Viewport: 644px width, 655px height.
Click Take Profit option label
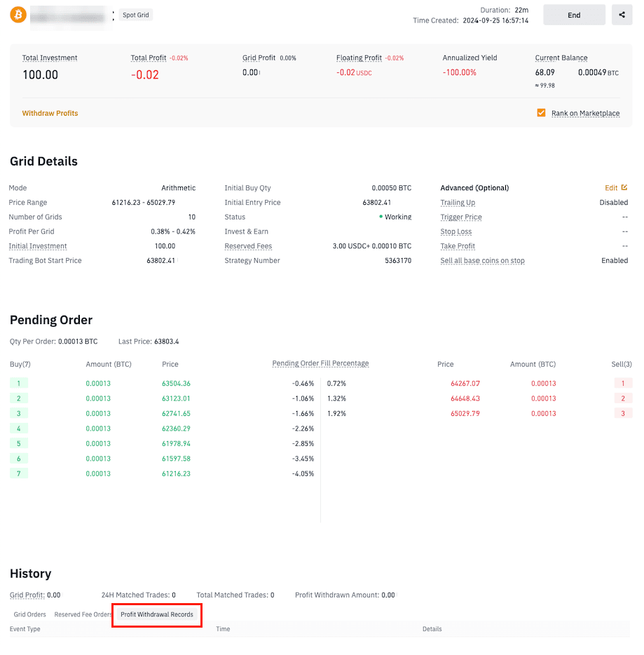click(x=458, y=246)
